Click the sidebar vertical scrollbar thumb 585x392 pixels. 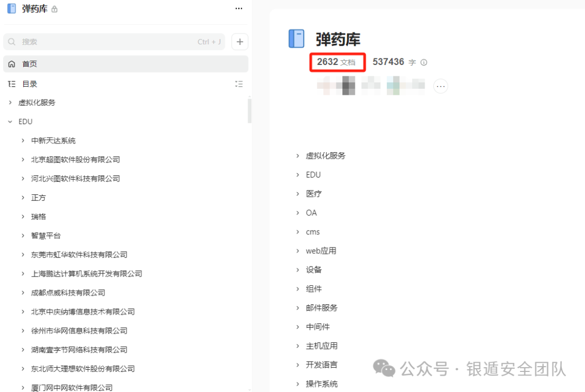point(250,110)
